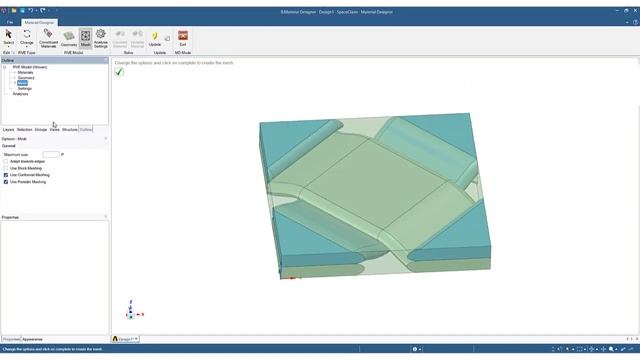Click the Variable Material solve icon

137,38
